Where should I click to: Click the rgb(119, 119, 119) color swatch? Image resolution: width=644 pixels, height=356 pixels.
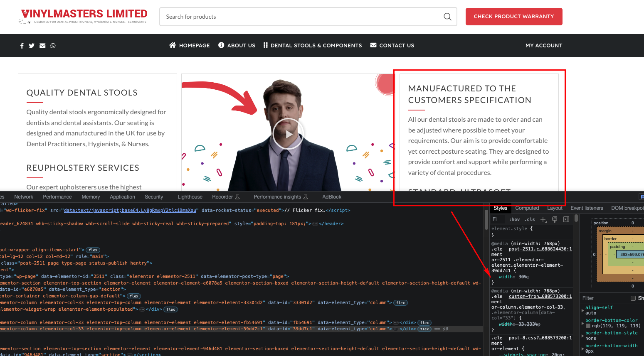tap(588, 326)
